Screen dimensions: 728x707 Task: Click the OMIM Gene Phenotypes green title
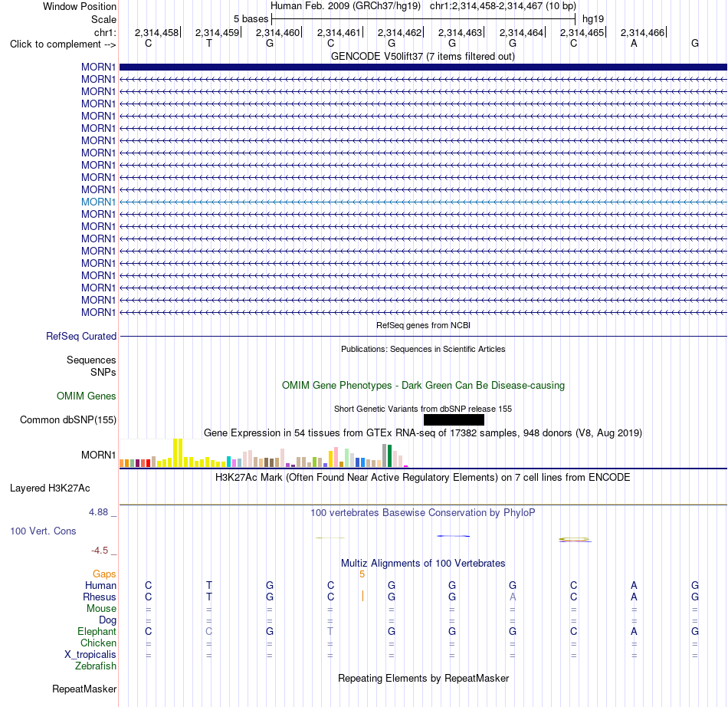tap(423, 385)
